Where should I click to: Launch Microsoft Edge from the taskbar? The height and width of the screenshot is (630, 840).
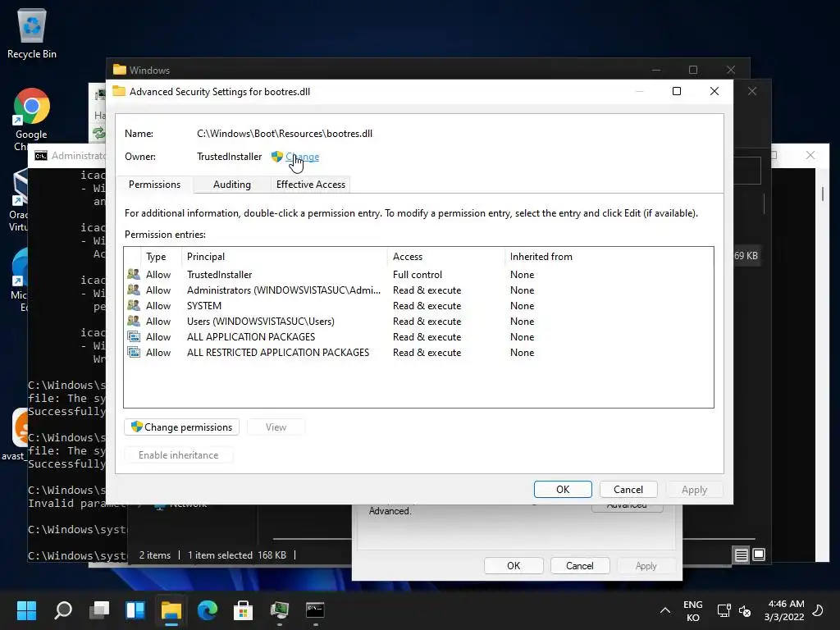(208, 609)
